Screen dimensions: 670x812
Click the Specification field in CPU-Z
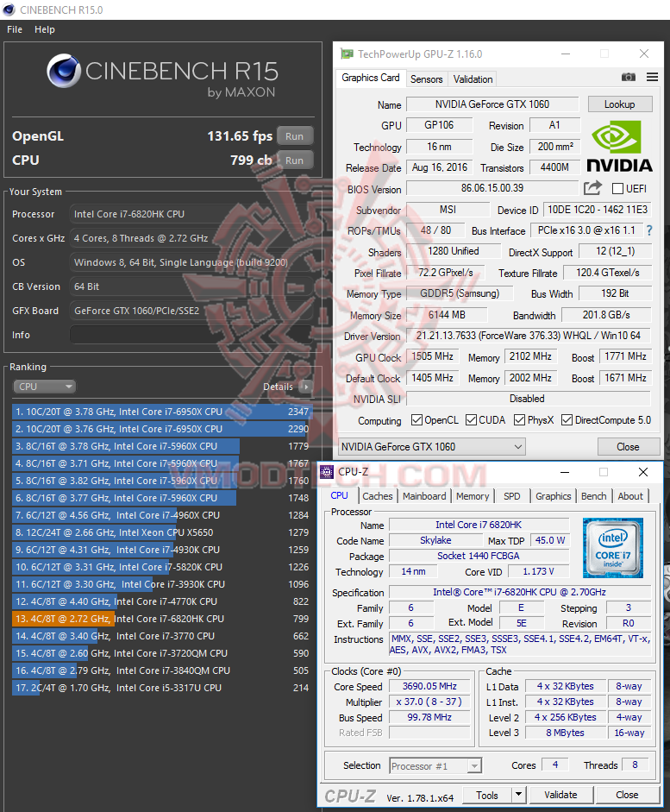pos(519,592)
